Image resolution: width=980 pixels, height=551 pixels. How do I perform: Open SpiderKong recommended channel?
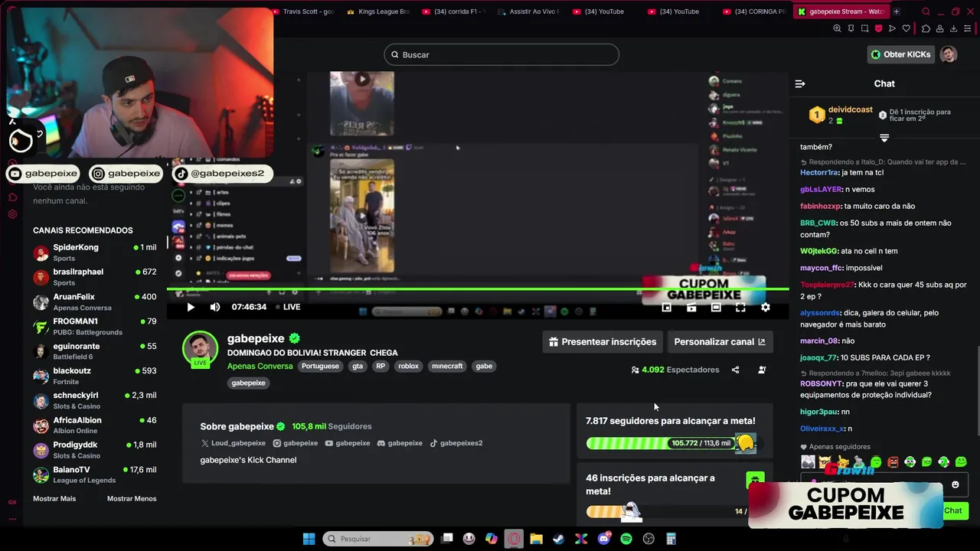tap(95, 253)
